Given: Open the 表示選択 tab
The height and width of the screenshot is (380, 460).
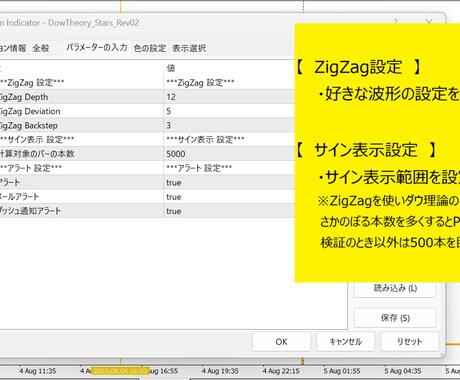Looking at the screenshot, I should tap(189, 48).
